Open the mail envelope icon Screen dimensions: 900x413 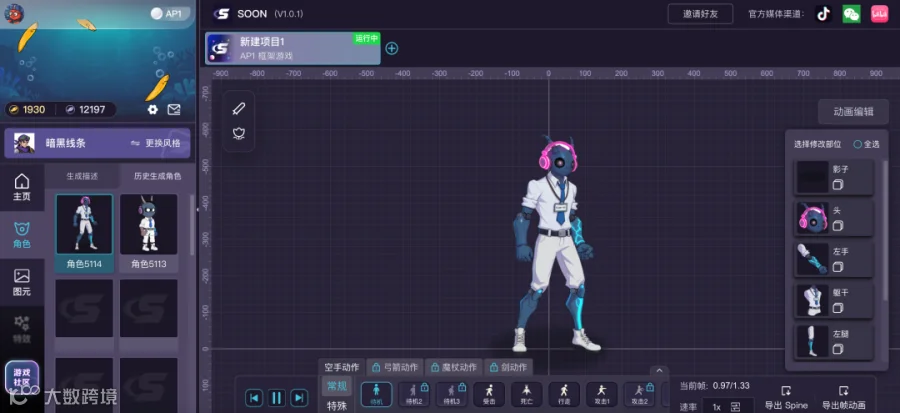(174, 110)
